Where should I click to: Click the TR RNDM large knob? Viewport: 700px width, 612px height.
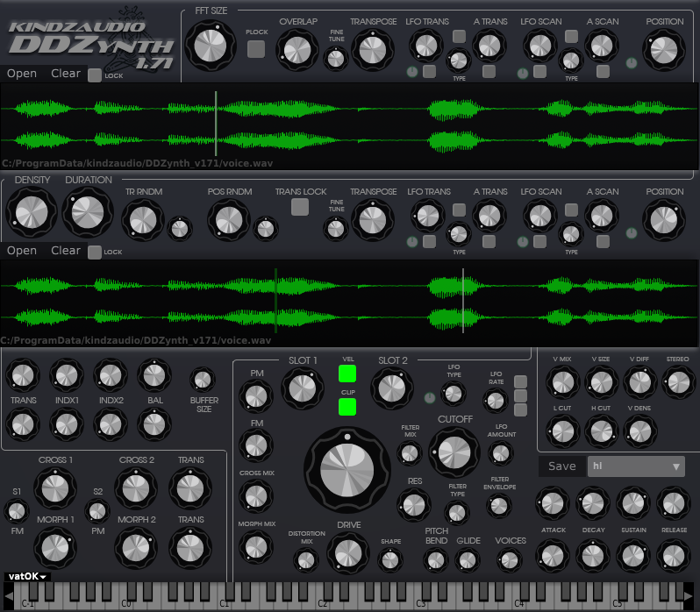(x=143, y=220)
